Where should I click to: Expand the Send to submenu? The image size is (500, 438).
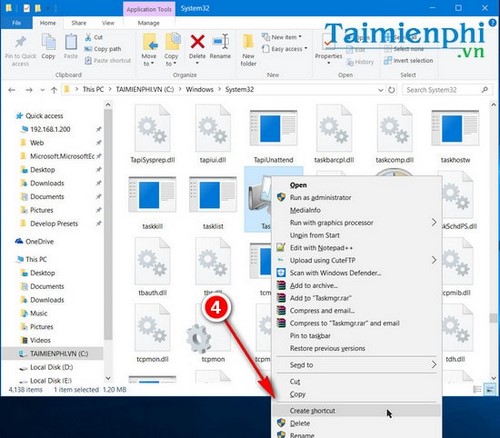coord(434,364)
